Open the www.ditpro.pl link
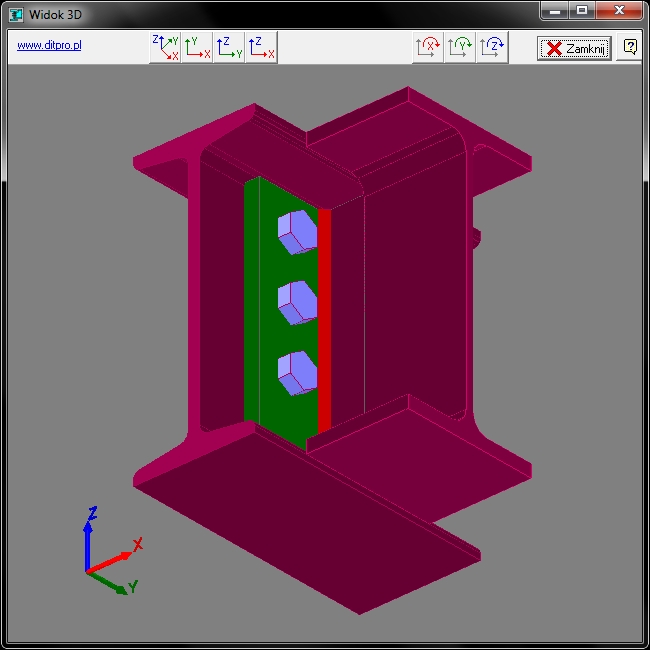The image size is (650, 650). (49, 45)
